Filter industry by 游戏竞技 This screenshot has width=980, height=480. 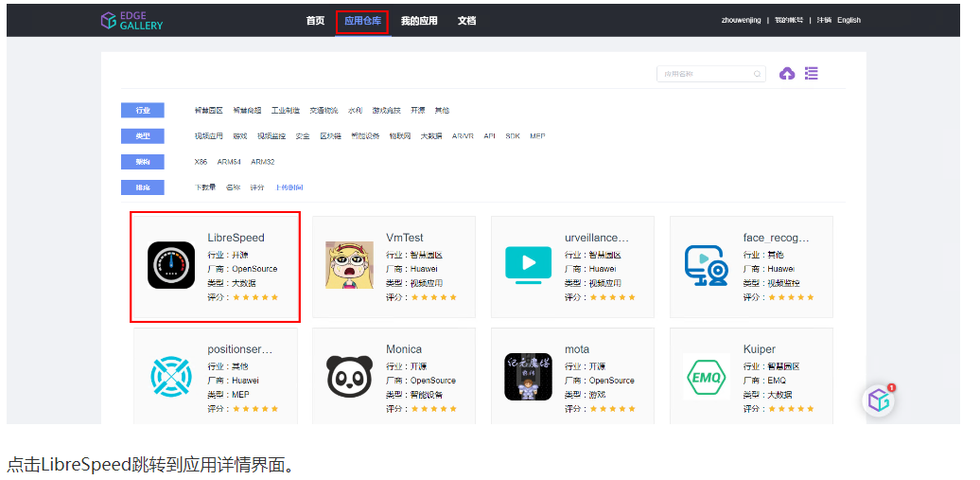tap(386, 110)
